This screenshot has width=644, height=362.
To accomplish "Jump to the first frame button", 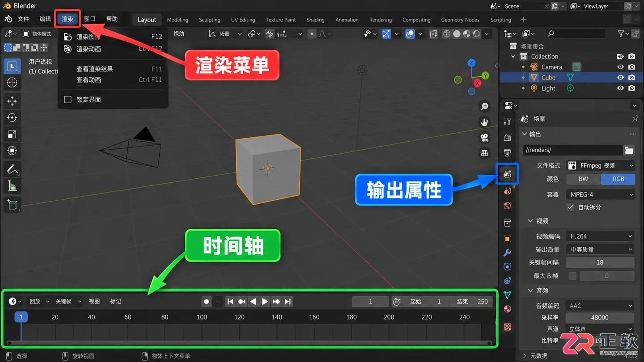I will tap(230, 302).
